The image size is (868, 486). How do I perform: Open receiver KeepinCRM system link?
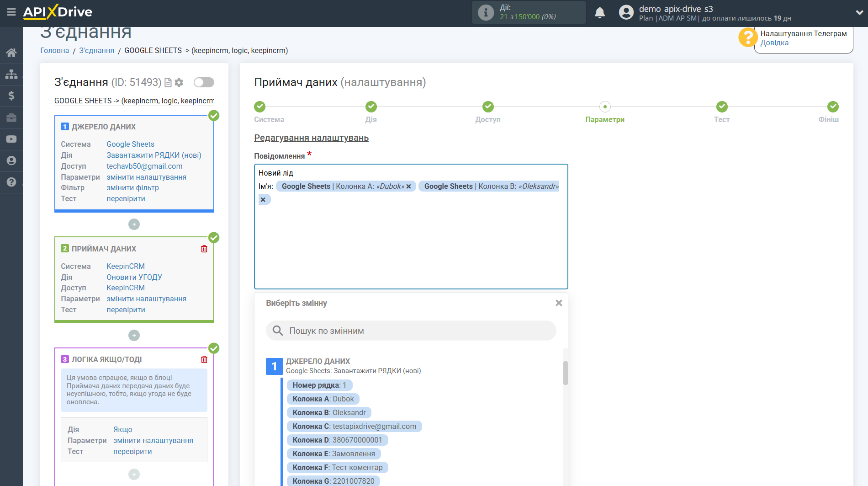pos(126,266)
